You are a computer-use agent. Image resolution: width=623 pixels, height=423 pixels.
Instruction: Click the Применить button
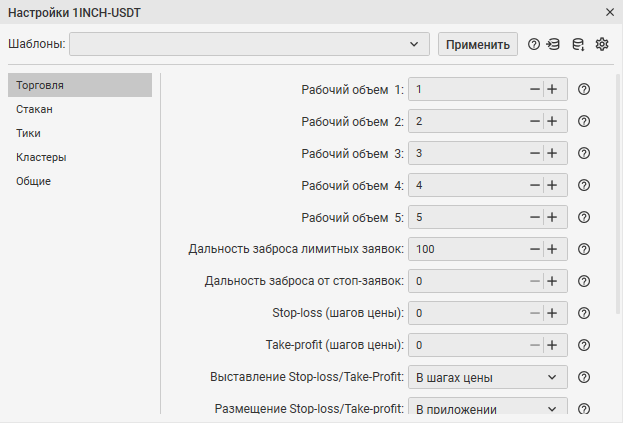(x=478, y=44)
